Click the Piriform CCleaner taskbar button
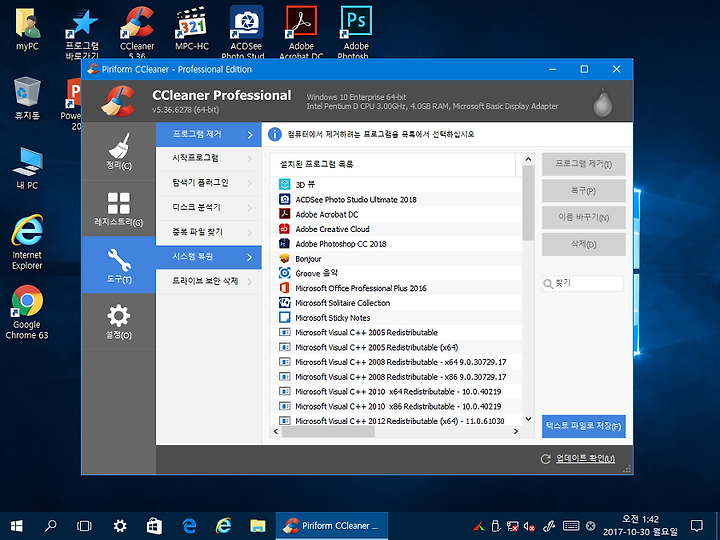The height and width of the screenshot is (540, 720). coord(332,526)
